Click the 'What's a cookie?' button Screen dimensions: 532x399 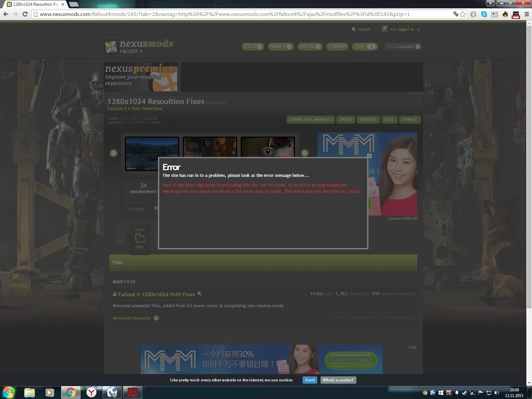[x=338, y=380]
